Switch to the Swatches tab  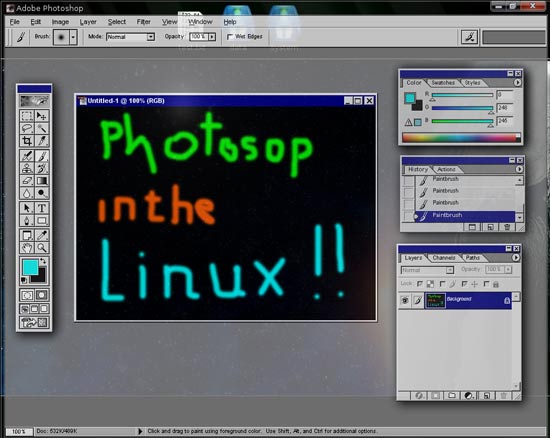(443, 83)
